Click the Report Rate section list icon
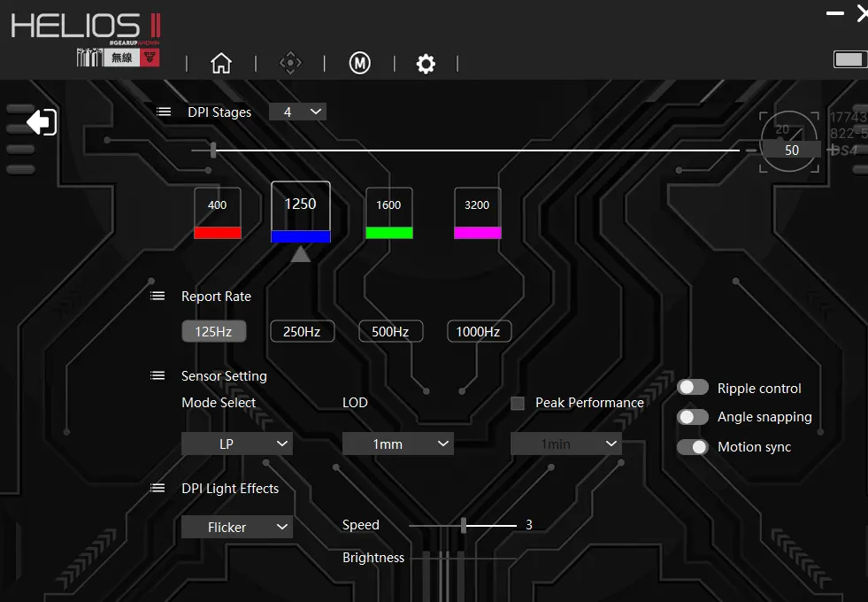 coord(157,296)
